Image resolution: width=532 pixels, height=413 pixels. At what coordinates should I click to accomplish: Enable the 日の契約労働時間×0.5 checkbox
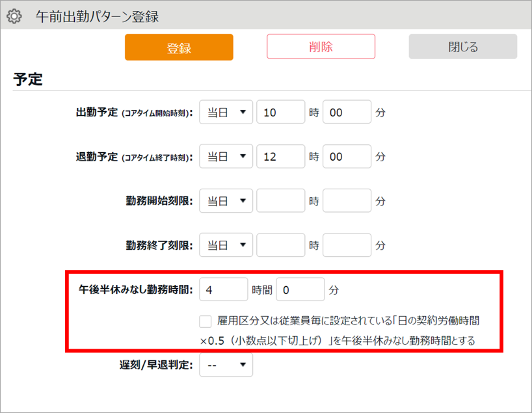tap(206, 321)
